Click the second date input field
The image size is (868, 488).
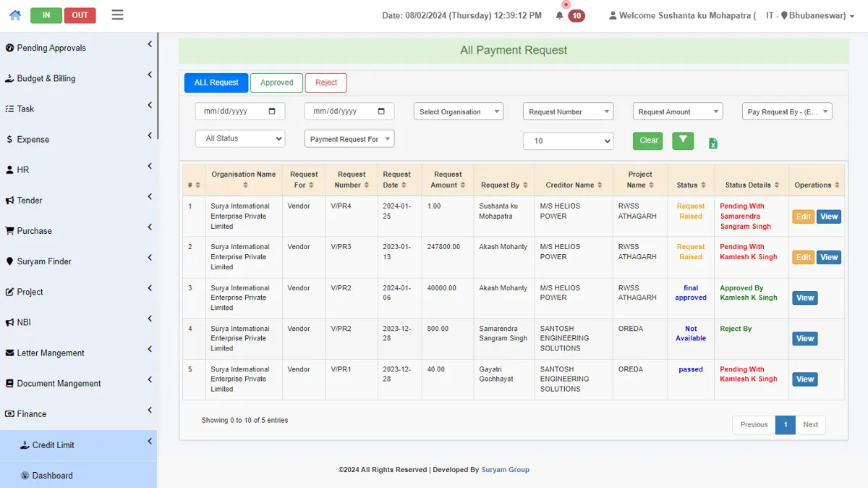coord(349,112)
